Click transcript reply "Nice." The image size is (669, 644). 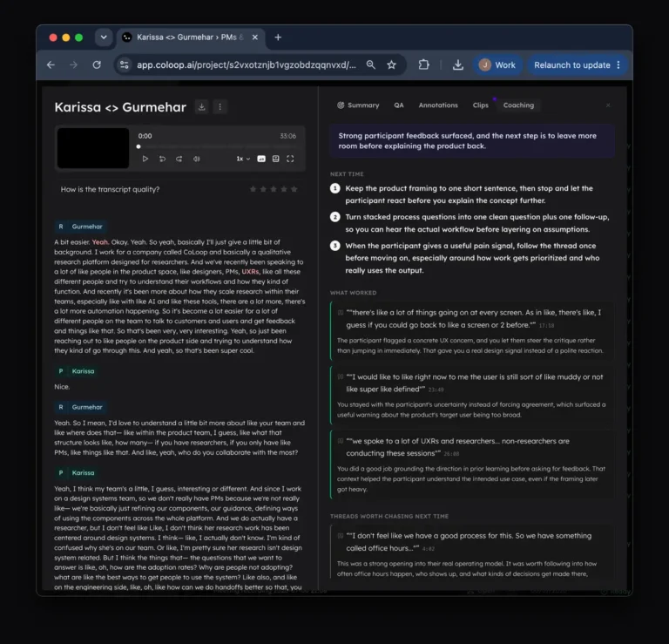[62, 387]
